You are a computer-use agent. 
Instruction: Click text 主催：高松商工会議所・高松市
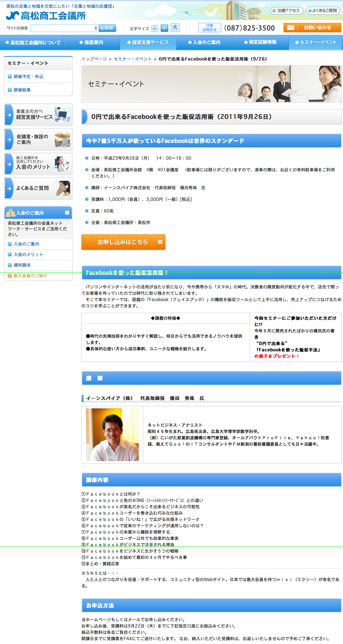[121, 223]
